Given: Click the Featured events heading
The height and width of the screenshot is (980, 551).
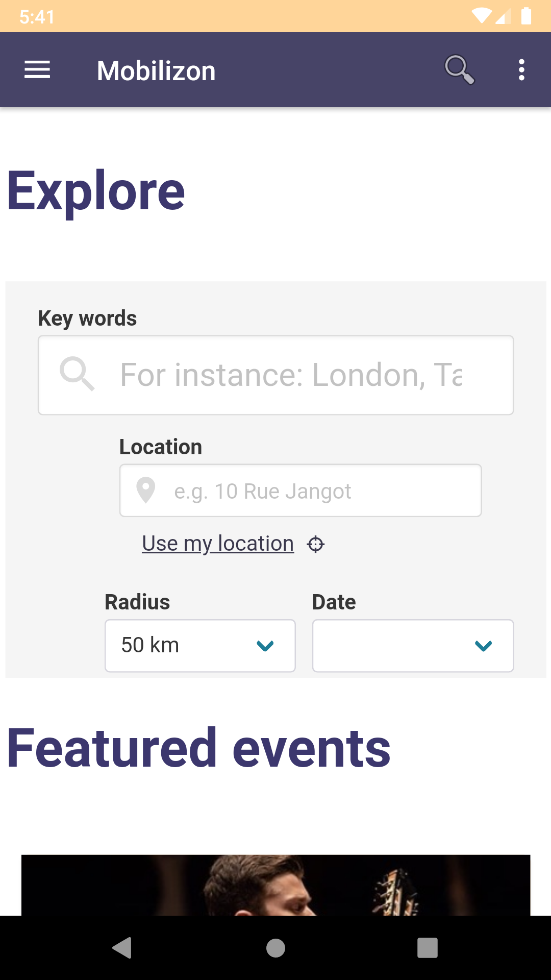Looking at the screenshot, I should [199, 748].
